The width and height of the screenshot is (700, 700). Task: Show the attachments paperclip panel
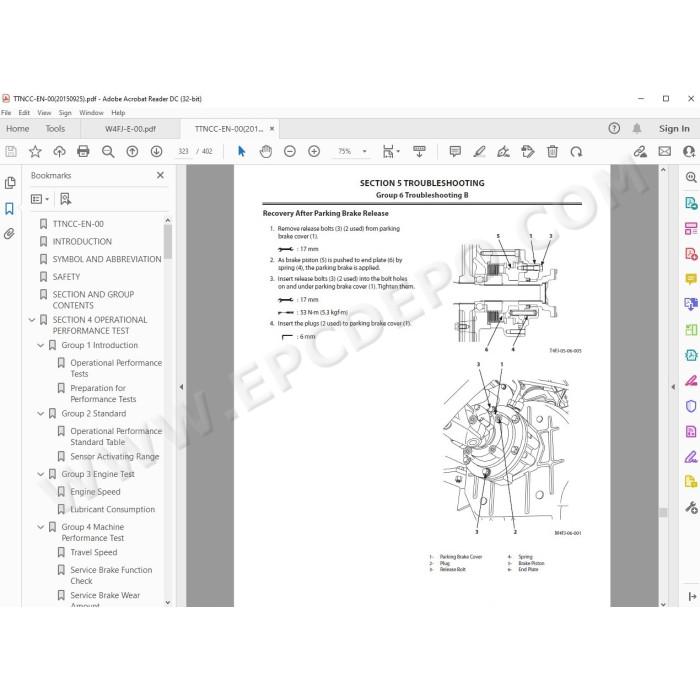tap(9, 233)
